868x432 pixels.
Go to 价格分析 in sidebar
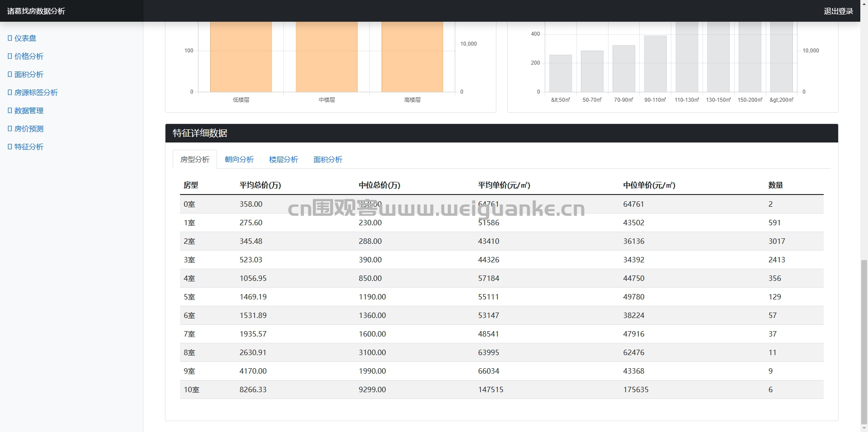(x=26, y=57)
